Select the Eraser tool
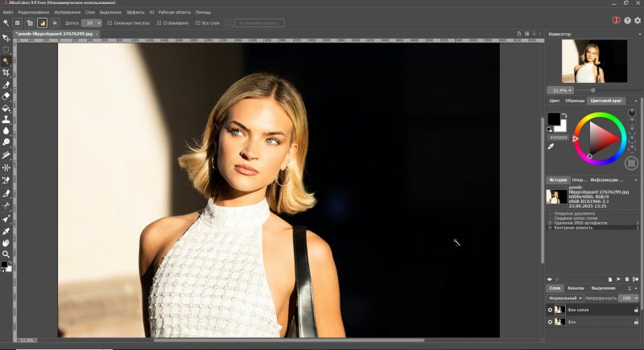The width and height of the screenshot is (644, 350). point(6,97)
